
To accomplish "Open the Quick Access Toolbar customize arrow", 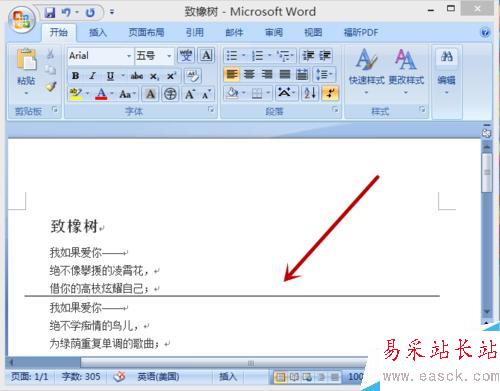I will tap(112, 13).
